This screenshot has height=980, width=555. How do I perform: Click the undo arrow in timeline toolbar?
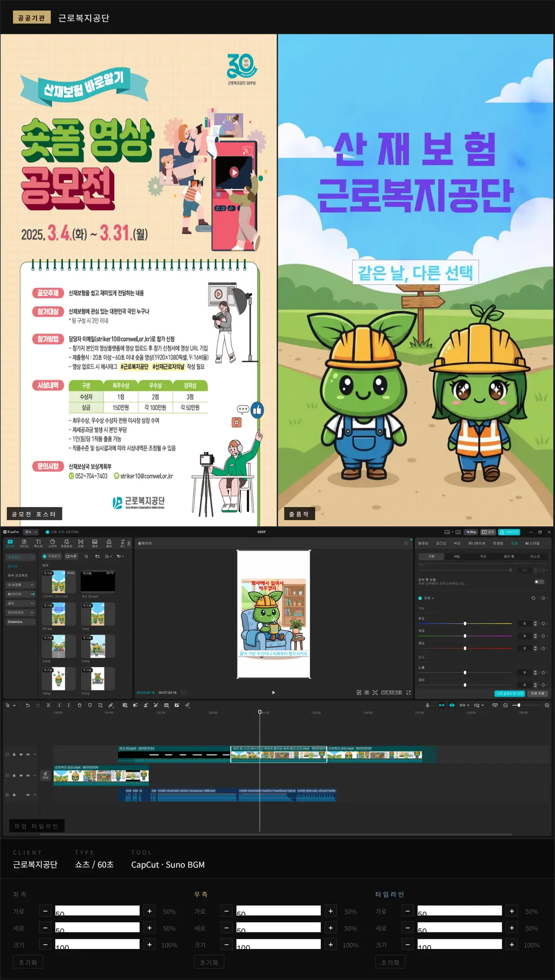28,705
